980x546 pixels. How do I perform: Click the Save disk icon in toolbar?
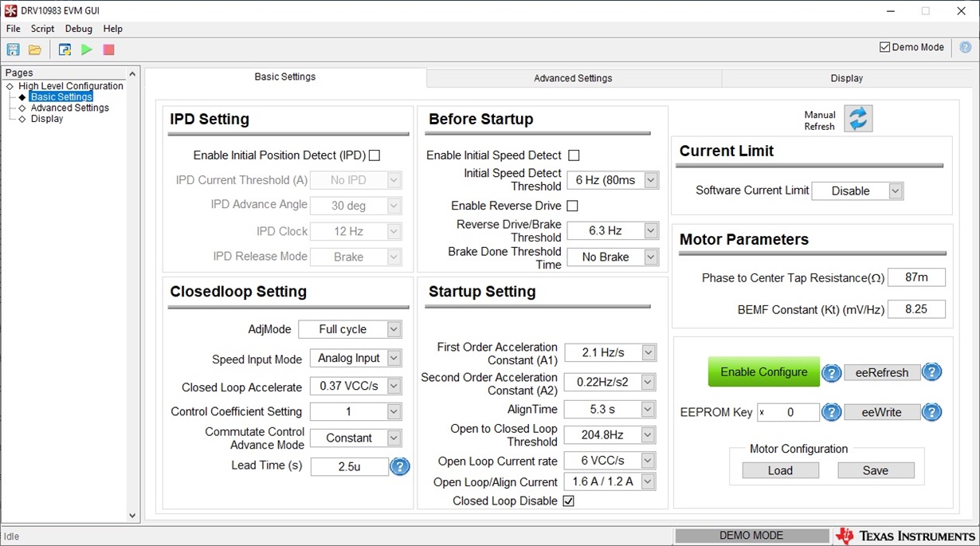pos(13,49)
